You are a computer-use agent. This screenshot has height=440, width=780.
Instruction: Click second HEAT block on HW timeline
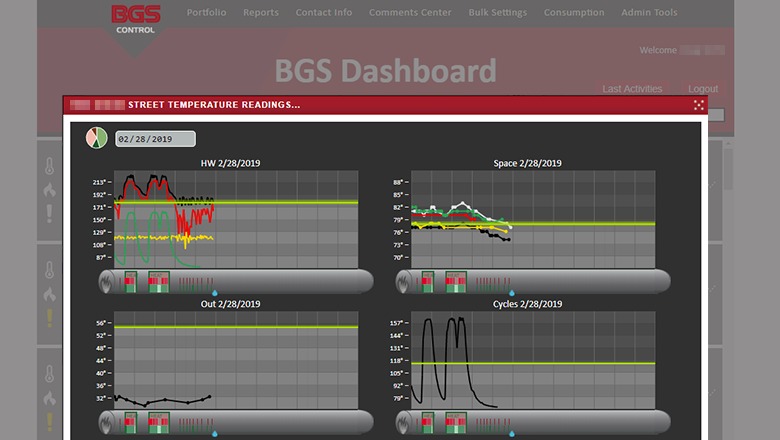[x=159, y=282]
